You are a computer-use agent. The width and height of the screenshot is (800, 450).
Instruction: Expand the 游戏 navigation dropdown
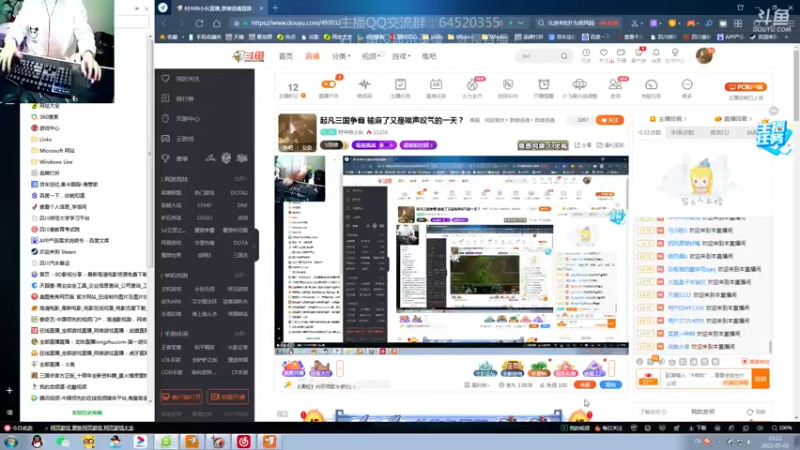[401, 56]
